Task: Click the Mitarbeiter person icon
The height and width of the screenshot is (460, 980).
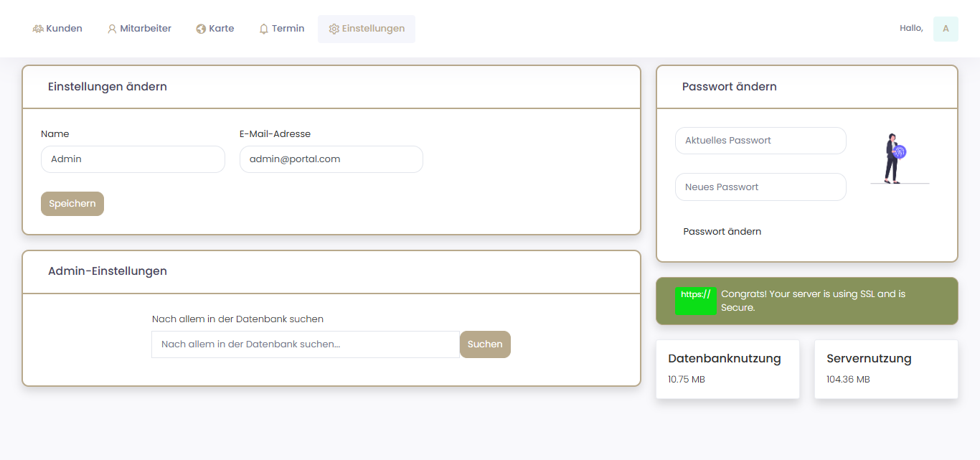Action: pyautogui.click(x=112, y=29)
